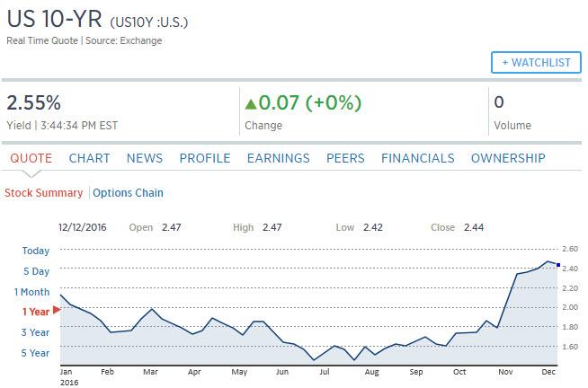Switch chart range to 5 Day
The image size is (588, 388).
pos(36,271)
